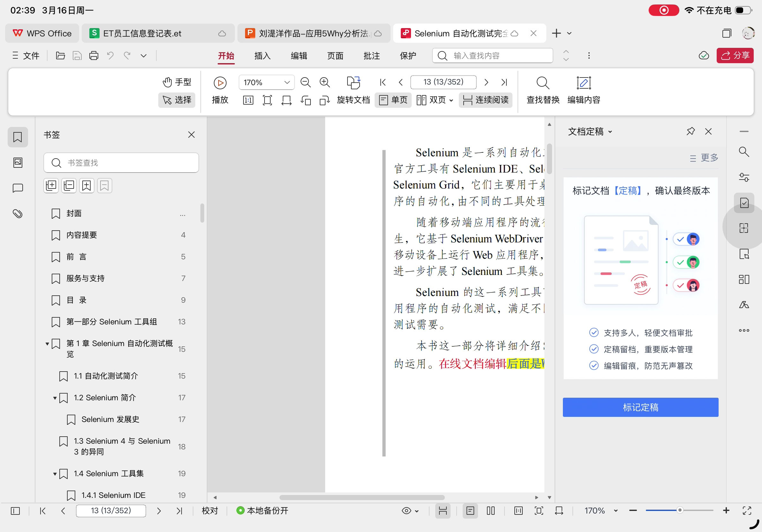Click the Edit Content icon
This screenshot has height=532, width=762.
click(x=583, y=83)
